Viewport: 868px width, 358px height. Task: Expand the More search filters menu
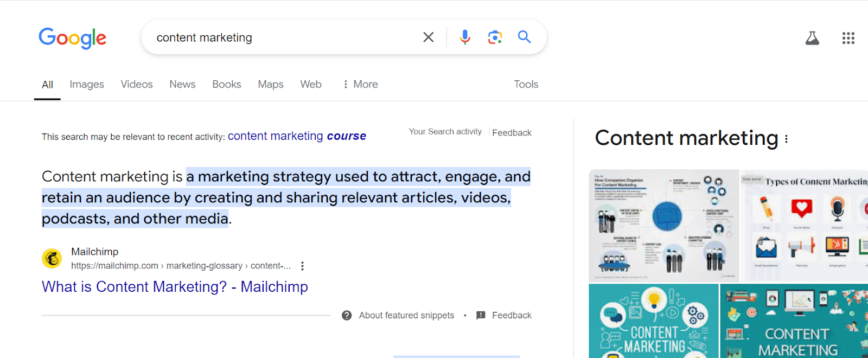coord(360,84)
